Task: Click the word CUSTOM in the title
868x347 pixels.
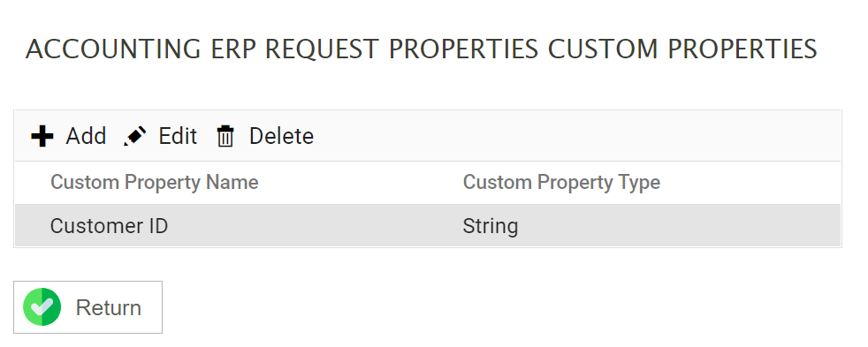Action: 604,49
